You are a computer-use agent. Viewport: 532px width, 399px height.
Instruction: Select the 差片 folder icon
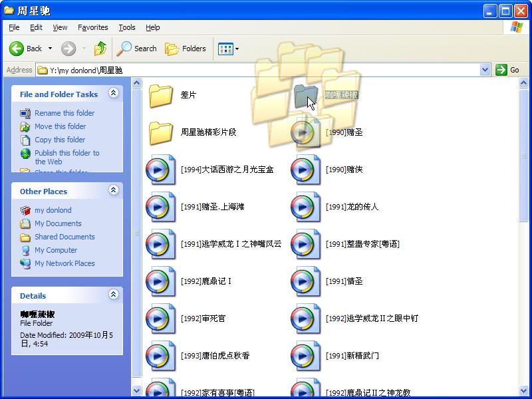(161, 95)
